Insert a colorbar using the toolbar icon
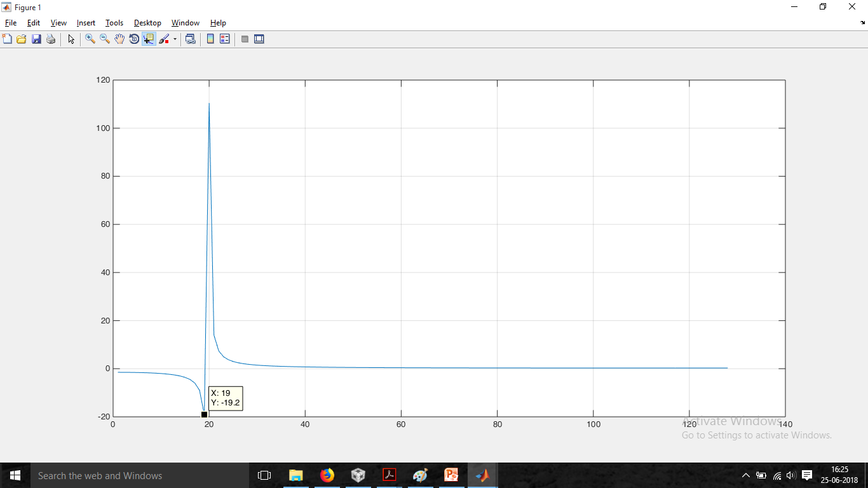Image resolution: width=868 pixels, height=488 pixels. point(210,39)
